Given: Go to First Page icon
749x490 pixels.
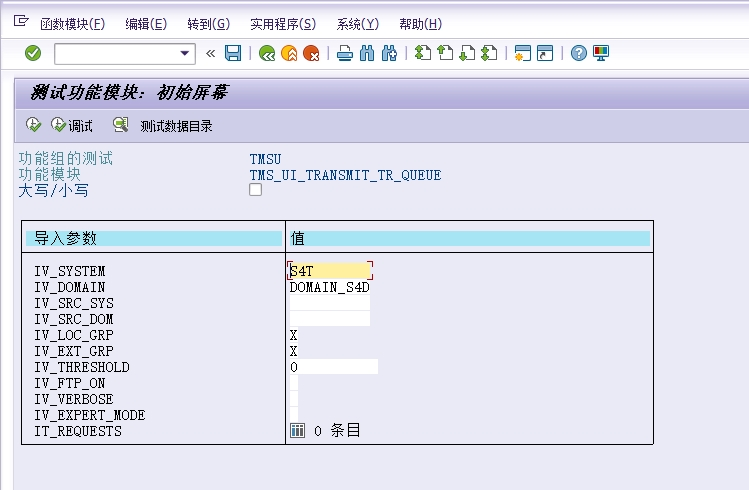Looking at the screenshot, I should [x=423, y=53].
